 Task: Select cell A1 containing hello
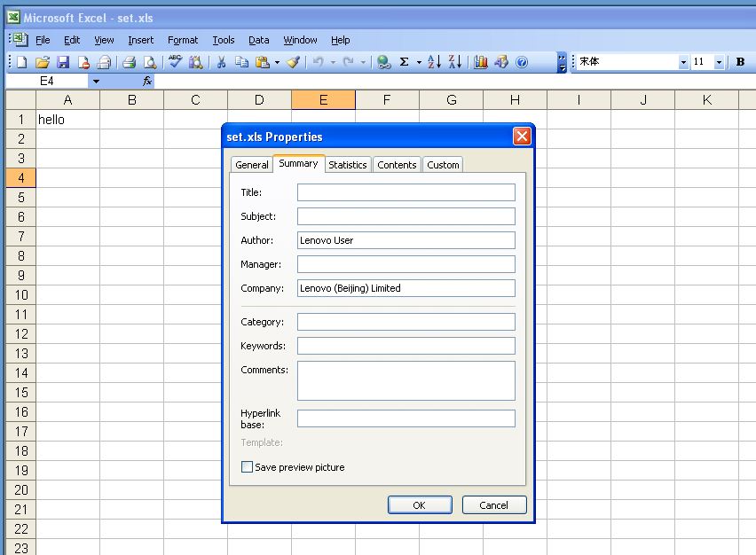coord(68,120)
